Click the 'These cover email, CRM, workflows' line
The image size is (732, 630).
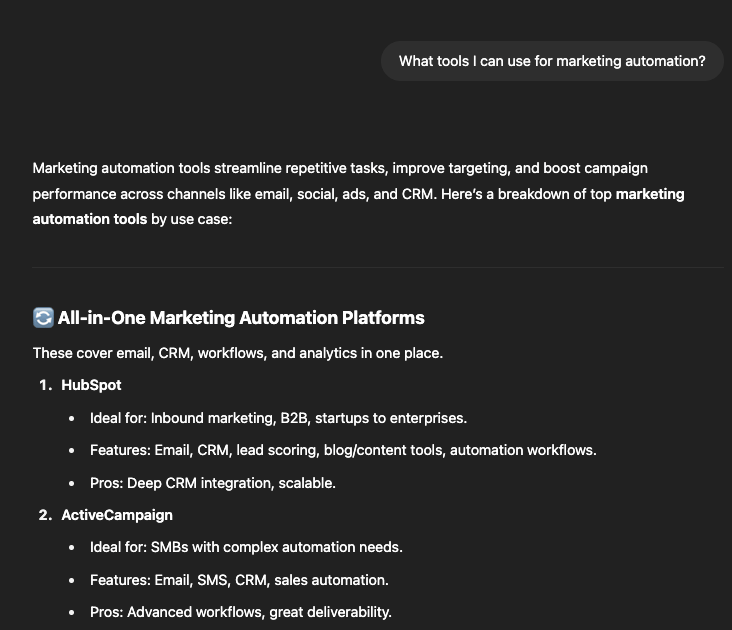coord(238,353)
